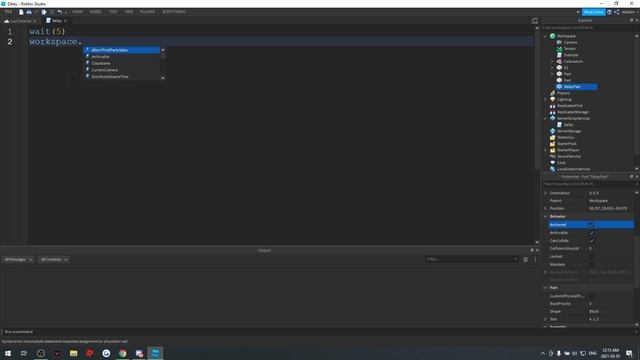640x360 pixels.
Task: Toggle the Locked checkbox
Action: (x=591, y=256)
